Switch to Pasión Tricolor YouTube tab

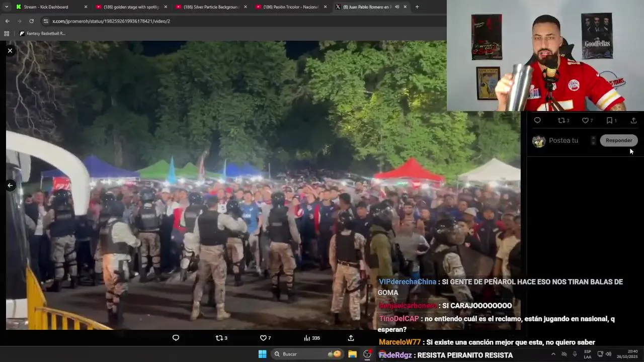point(291,7)
